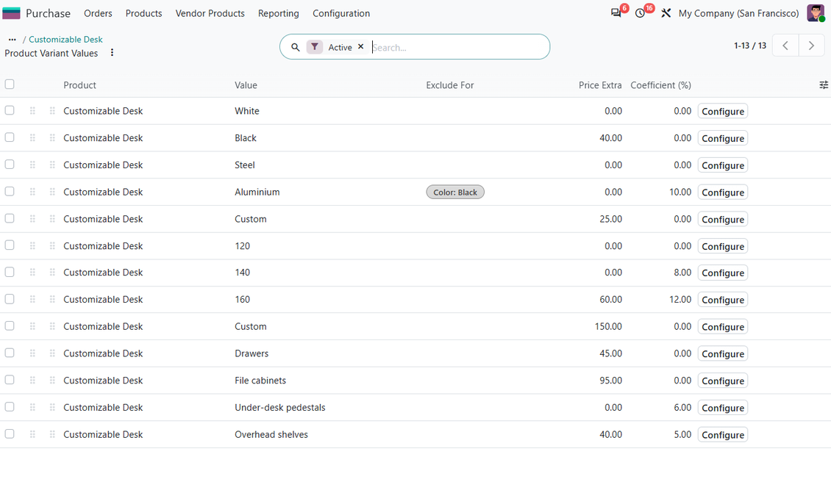
Task: Tick the checkbox for the Overhead shelves row
Action: point(10,433)
